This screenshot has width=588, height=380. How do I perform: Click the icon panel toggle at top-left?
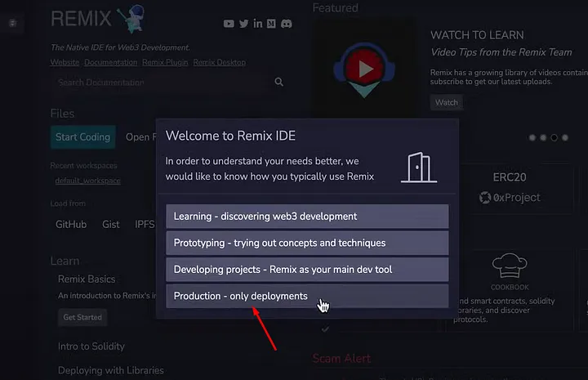click(12, 23)
